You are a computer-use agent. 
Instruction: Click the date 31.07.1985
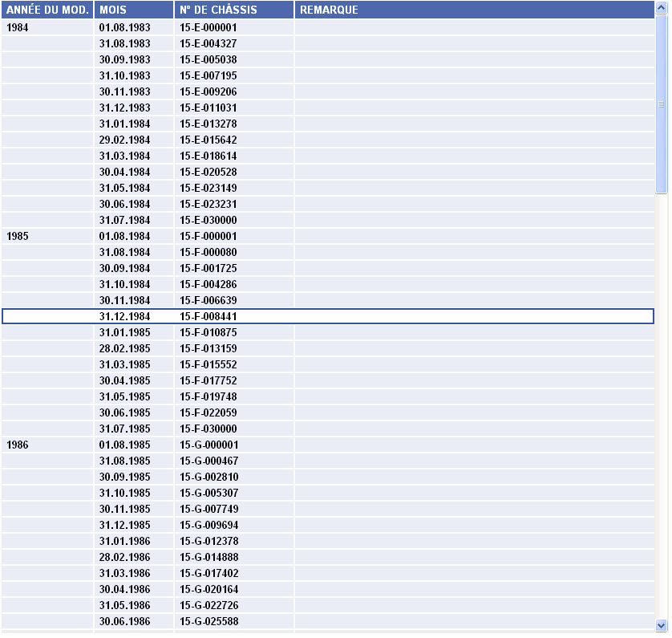125,429
